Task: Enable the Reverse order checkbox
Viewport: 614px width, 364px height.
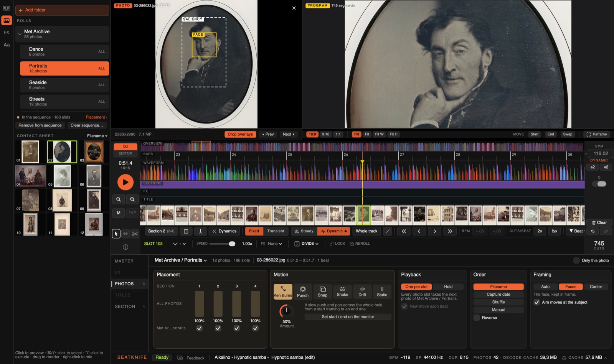Action: pyautogui.click(x=477, y=318)
